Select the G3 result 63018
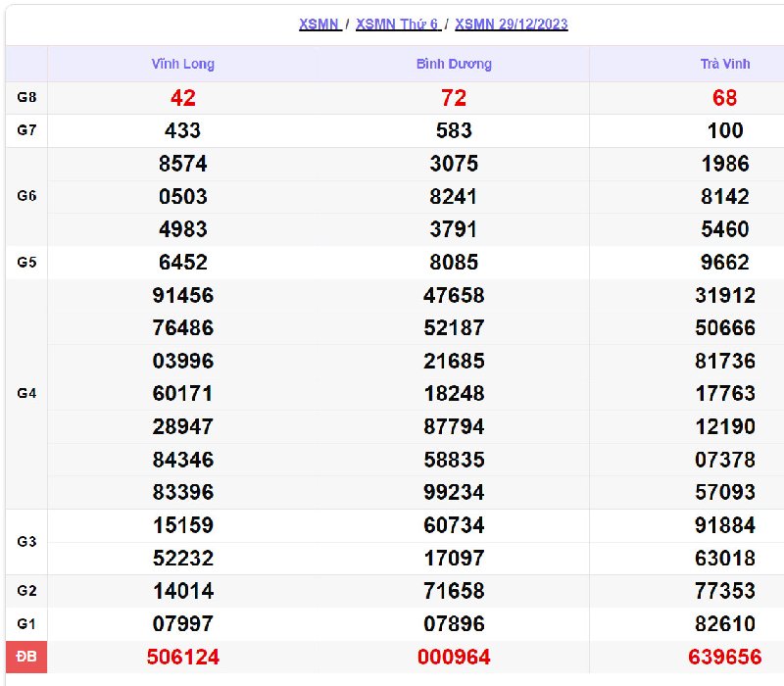784x686 pixels. [725, 558]
